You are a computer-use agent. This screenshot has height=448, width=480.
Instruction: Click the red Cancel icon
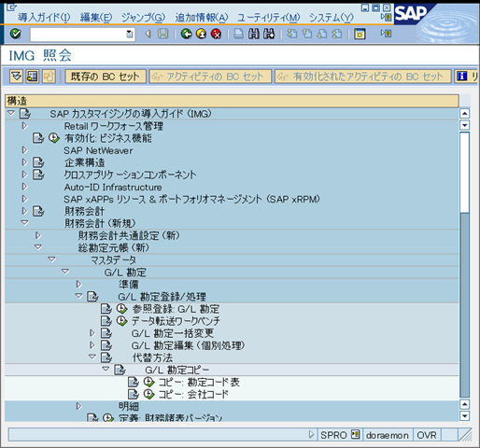[x=216, y=34]
